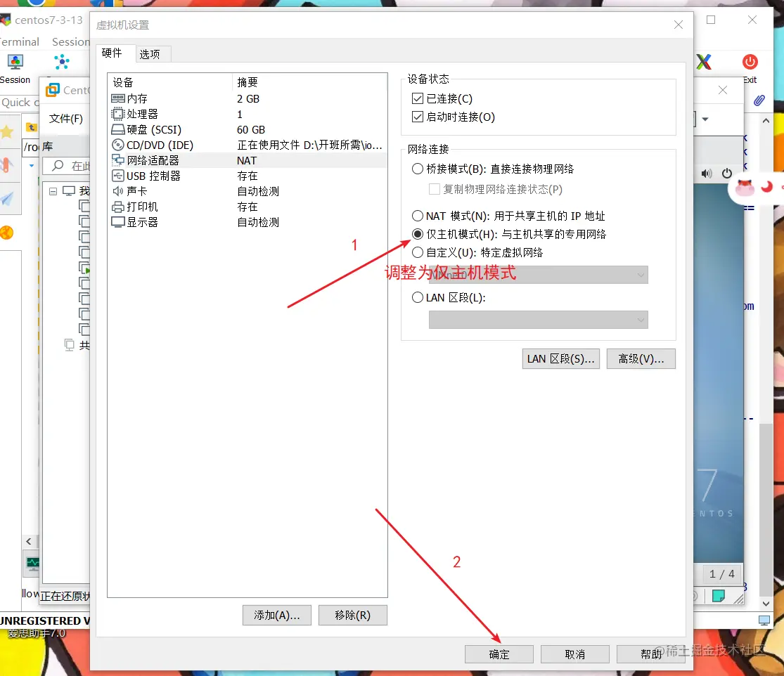Click the power icon beside the speaker
Screen dimensions: 784x676
pyautogui.click(x=726, y=174)
